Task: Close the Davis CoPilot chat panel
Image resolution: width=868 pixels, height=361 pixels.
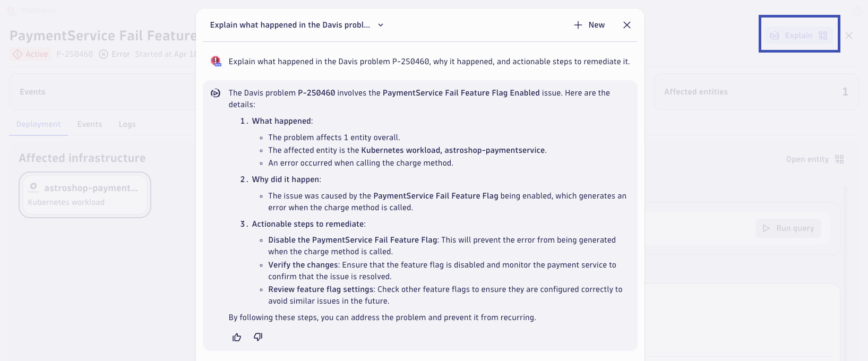Action: tap(627, 25)
